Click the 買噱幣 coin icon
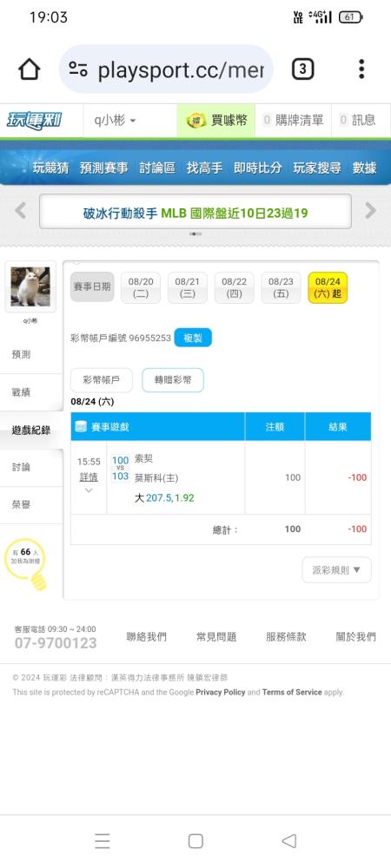391x868 pixels. tap(196, 120)
